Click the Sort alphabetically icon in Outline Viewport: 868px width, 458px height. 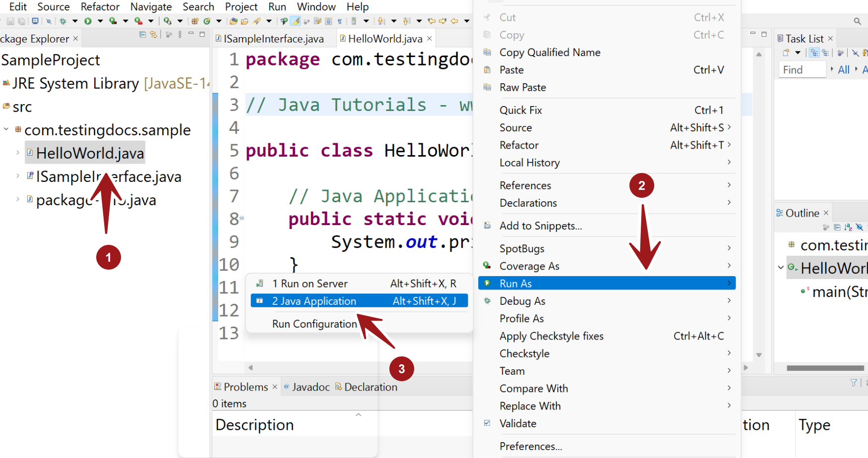848,227
